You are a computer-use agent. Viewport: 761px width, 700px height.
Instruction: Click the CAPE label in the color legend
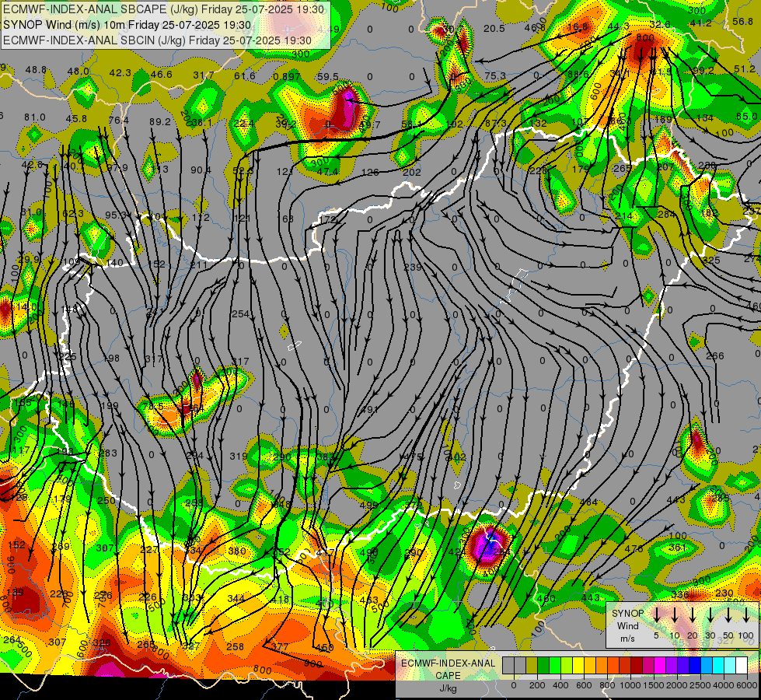[x=448, y=676]
